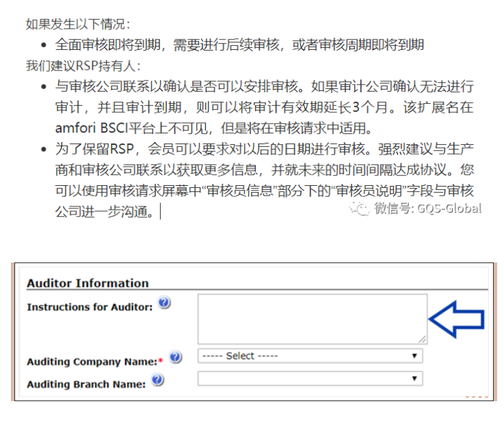
Task: Click the Auditor Information section heading
Action: [x=88, y=283]
